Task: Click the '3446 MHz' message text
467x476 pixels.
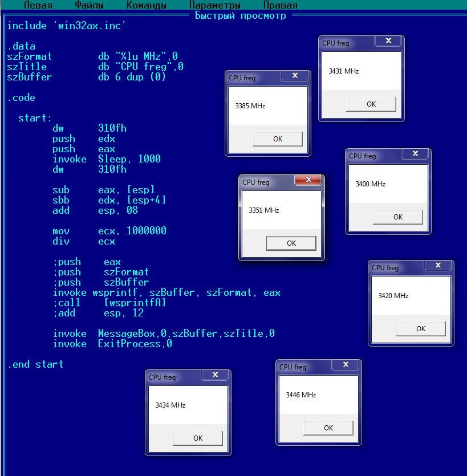Action: tap(301, 395)
